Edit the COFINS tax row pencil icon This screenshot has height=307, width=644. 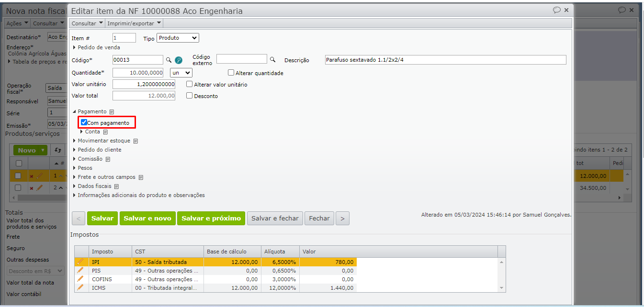click(x=80, y=279)
